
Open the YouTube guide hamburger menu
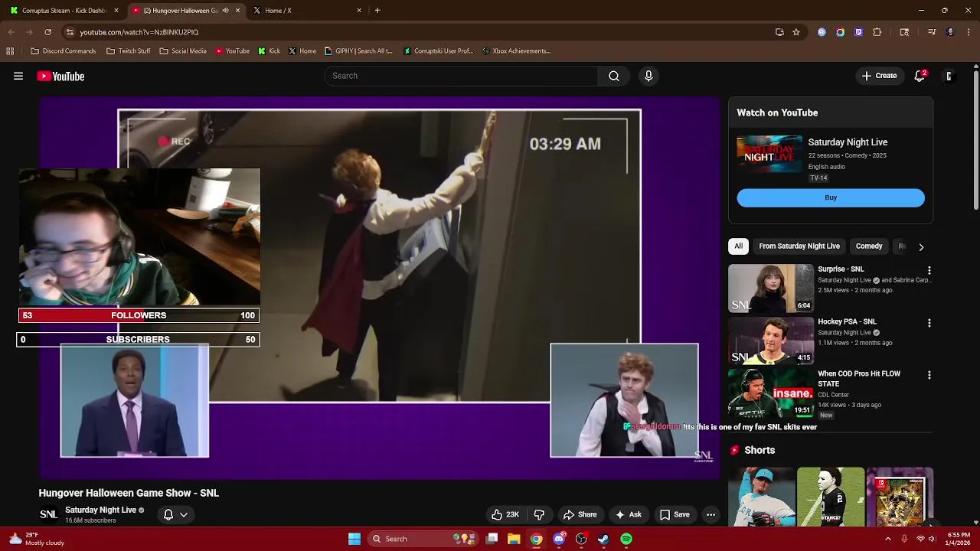click(18, 76)
